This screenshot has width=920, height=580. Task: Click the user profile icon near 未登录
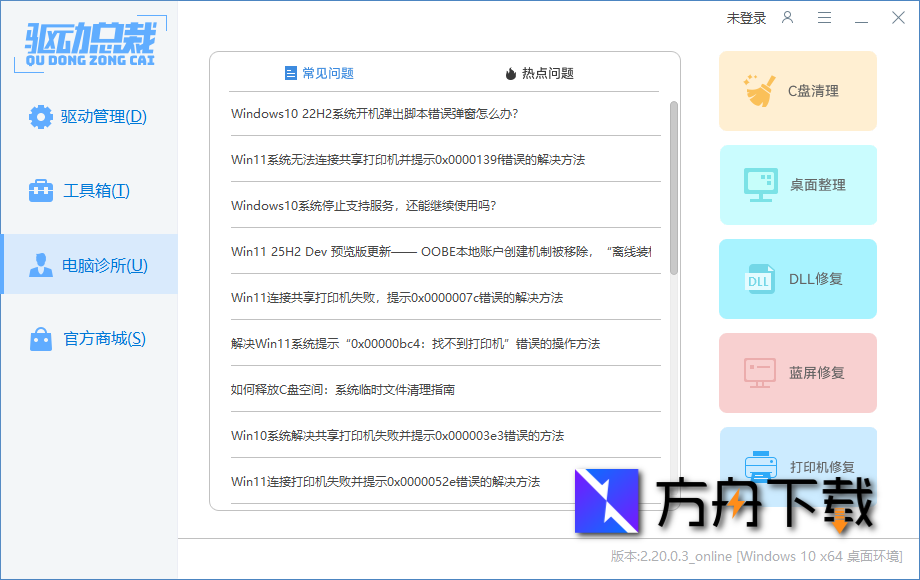click(x=788, y=17)
